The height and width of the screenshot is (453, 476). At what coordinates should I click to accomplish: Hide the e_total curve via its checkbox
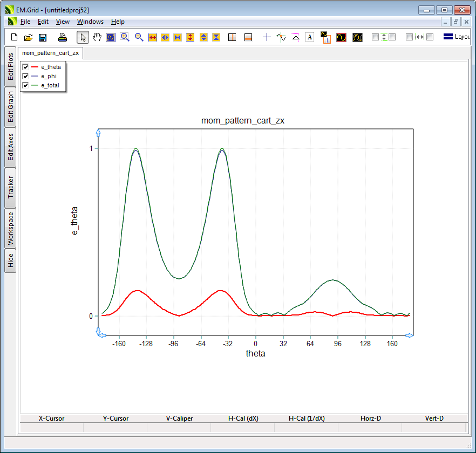[x=25, y=85]
